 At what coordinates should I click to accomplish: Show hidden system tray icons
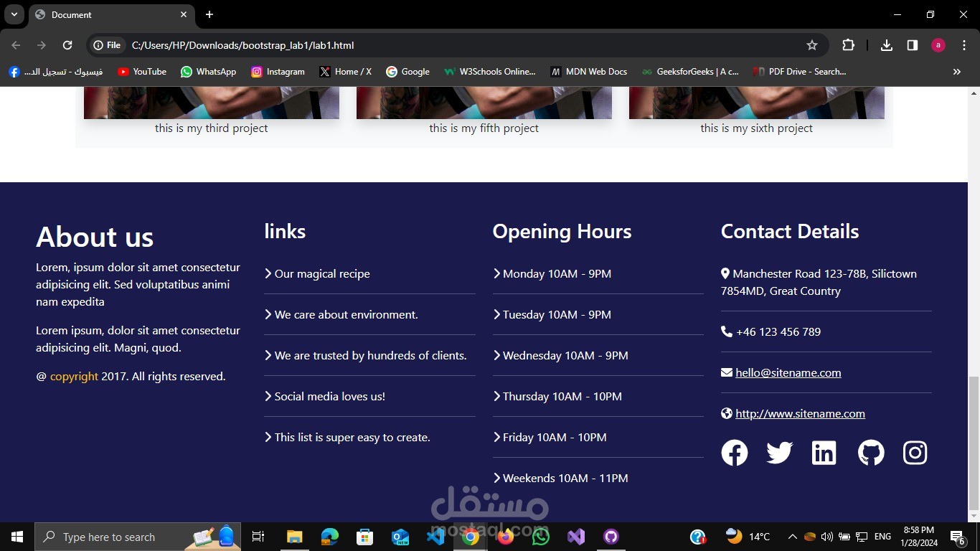792,537
